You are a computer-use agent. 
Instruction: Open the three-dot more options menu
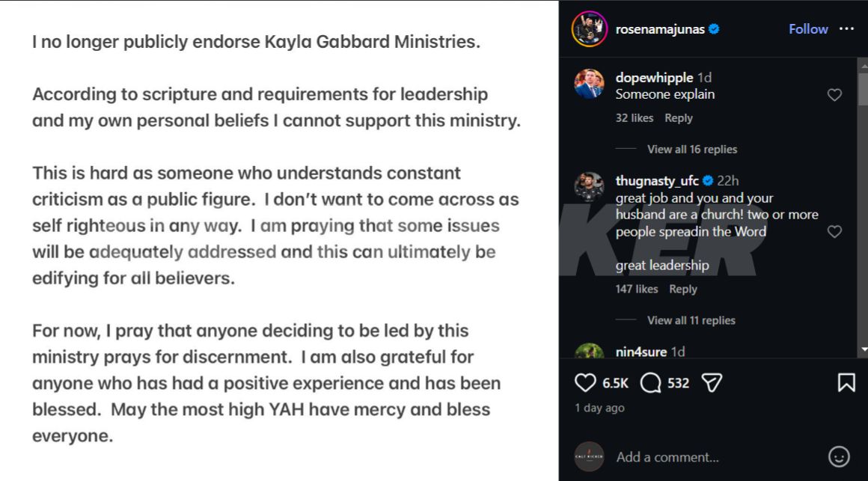click(846, 28)
